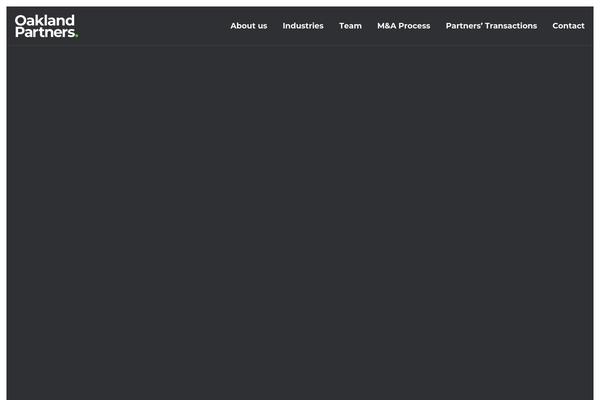600x400 pixels.
Task: Go to the Industries menu item
Action: pyautogui.click(x=303, y=26)
